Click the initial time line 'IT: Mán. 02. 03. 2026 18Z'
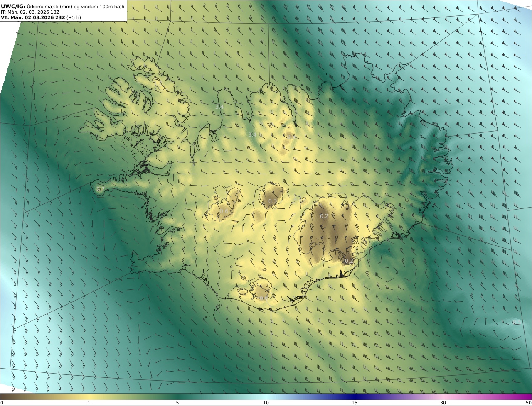This screenshot has height=406, width=532. pos(30,12)
